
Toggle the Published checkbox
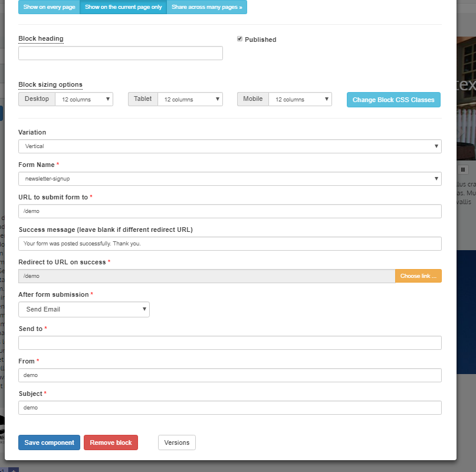240,39
